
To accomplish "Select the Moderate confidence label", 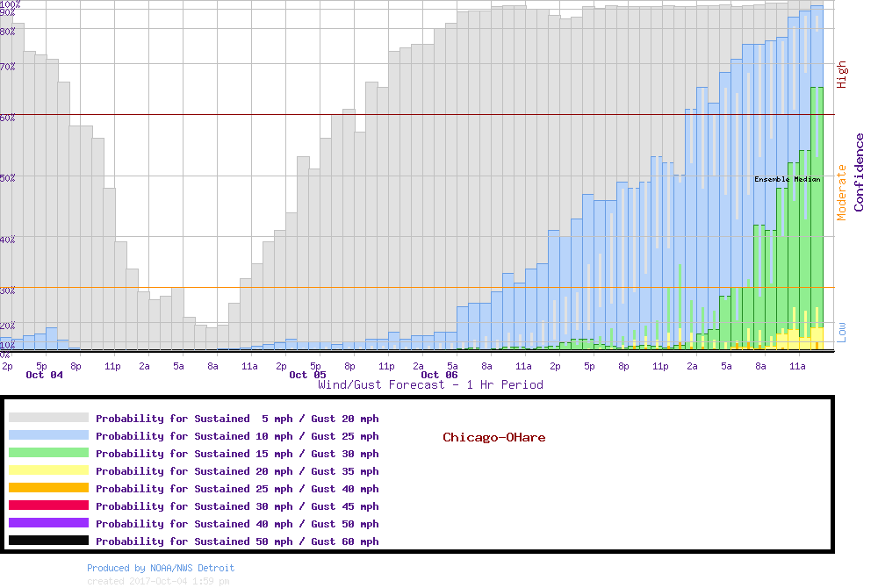I will [x=842, y=192].
